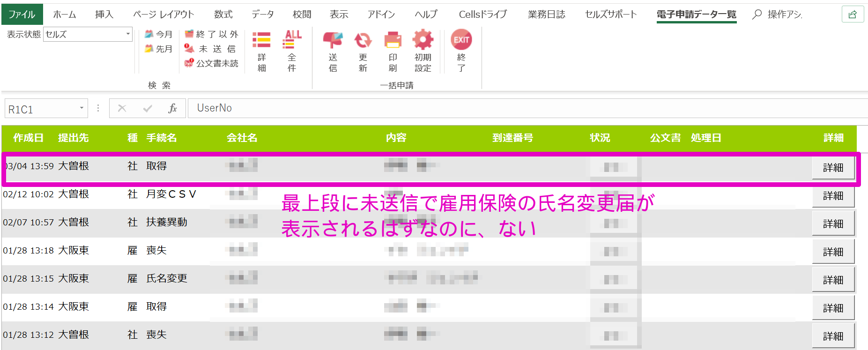868x350 pixels.
Task: Click the 提出先 column header
Action: tap(74, 138)
